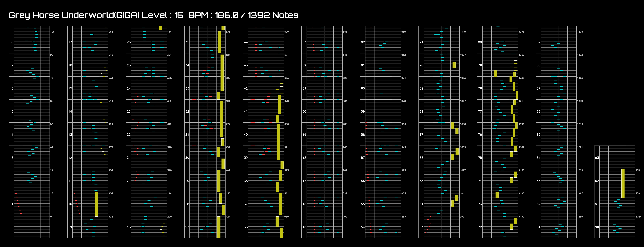Click note count 863
The image size is (644, 247).
345,32
